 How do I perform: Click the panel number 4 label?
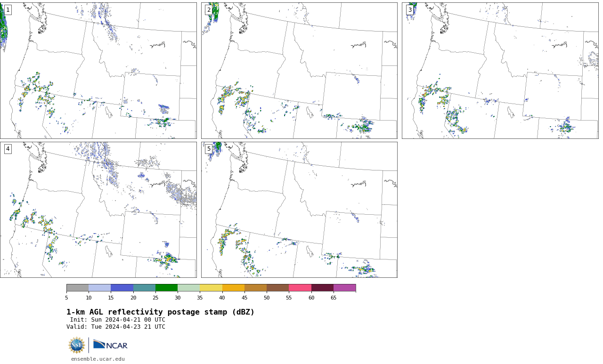point(8,149)
